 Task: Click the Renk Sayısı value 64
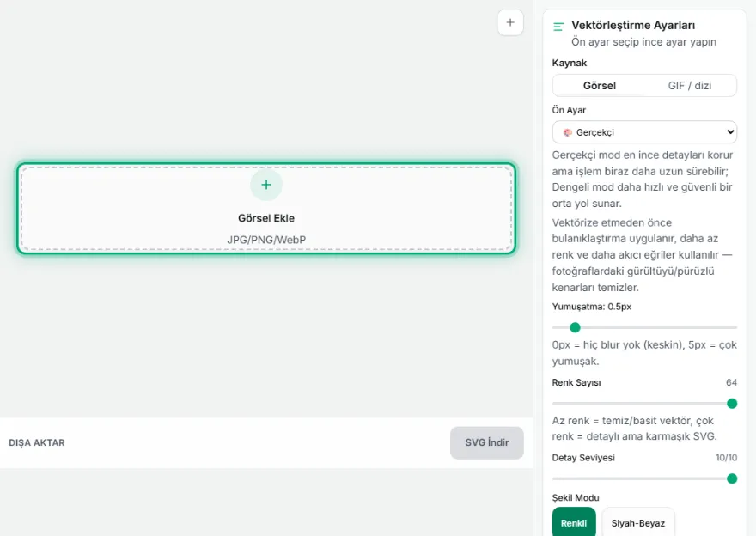click(731, 382)
